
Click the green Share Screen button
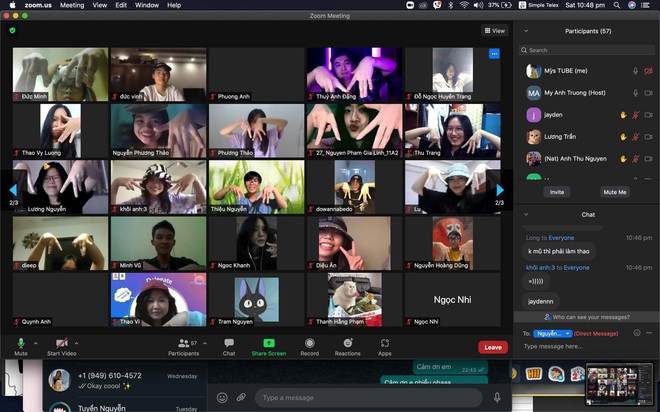(x=269, y=347)
